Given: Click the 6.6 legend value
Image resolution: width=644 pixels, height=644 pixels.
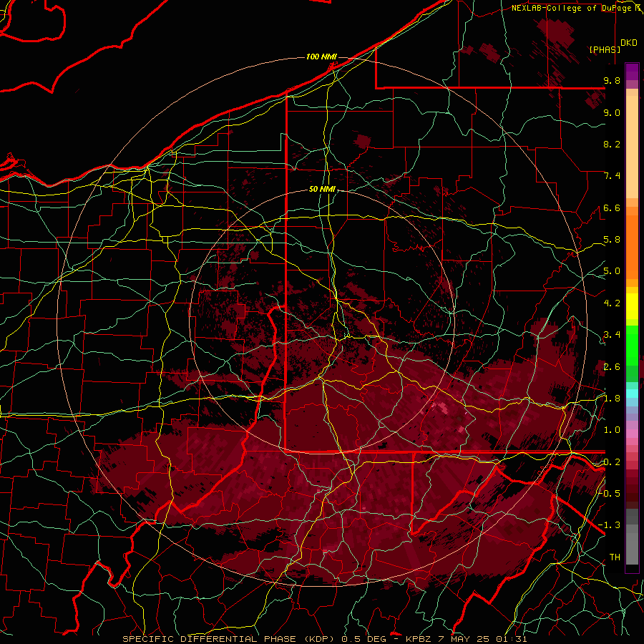Looking at the screenshot, I should (x=612, y=208).
